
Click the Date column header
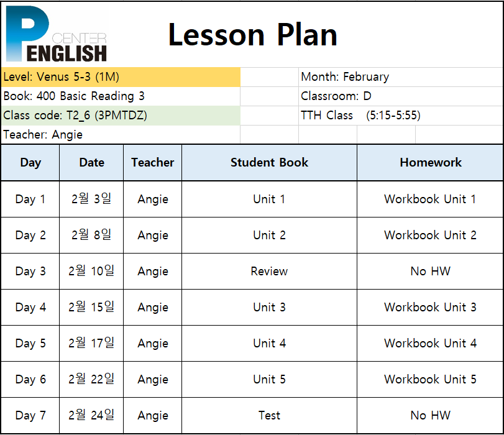[91, 163]
